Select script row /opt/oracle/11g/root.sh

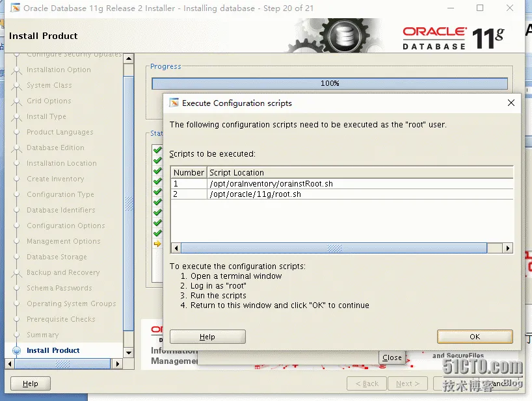pyautogui.click(x=341, y=194)
